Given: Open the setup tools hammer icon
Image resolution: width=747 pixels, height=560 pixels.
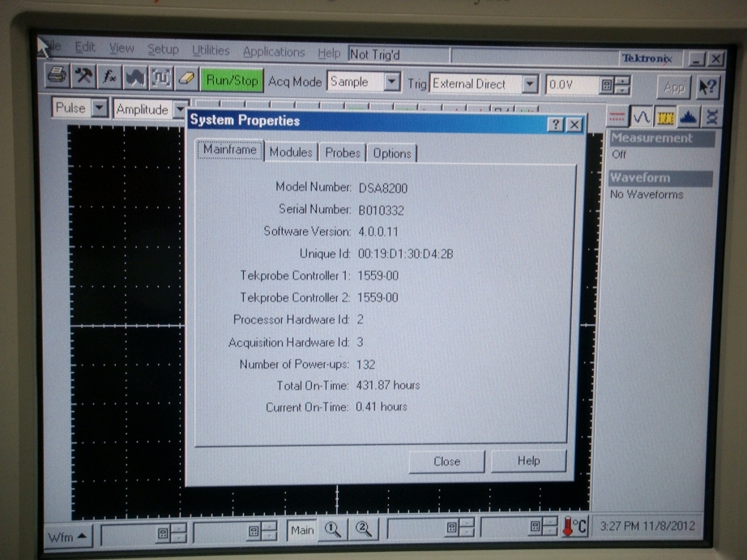Looking at the screenshot, I should [83, 76].
